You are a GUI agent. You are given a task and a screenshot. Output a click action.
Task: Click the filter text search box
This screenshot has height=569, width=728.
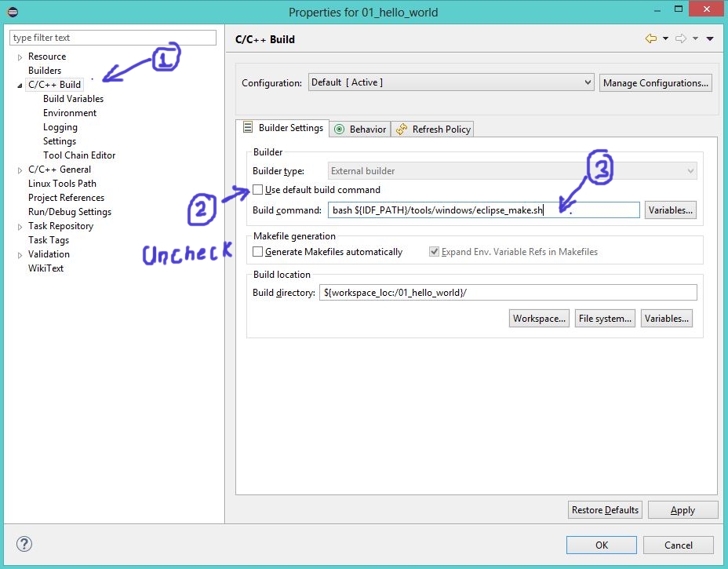point(113,38)
